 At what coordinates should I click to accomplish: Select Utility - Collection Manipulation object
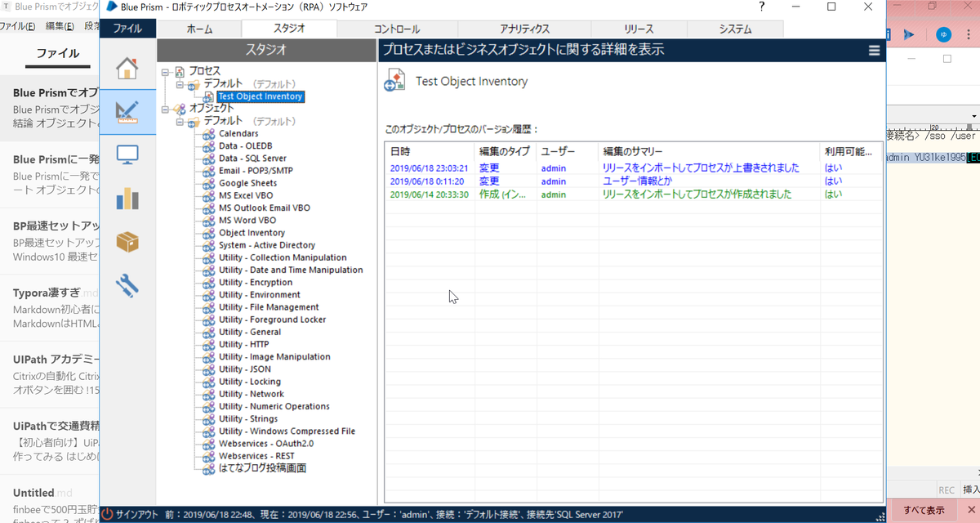click(283, 258)
